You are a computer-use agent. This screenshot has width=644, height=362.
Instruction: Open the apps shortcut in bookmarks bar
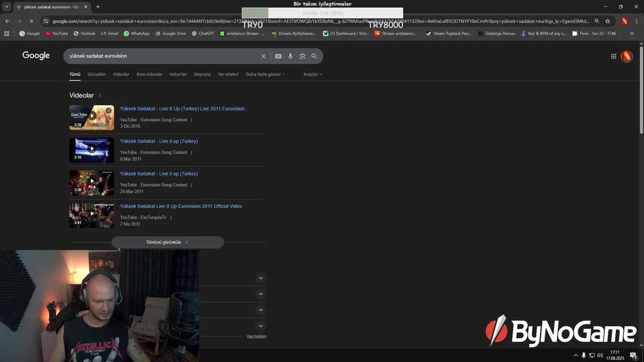(7, 34)
